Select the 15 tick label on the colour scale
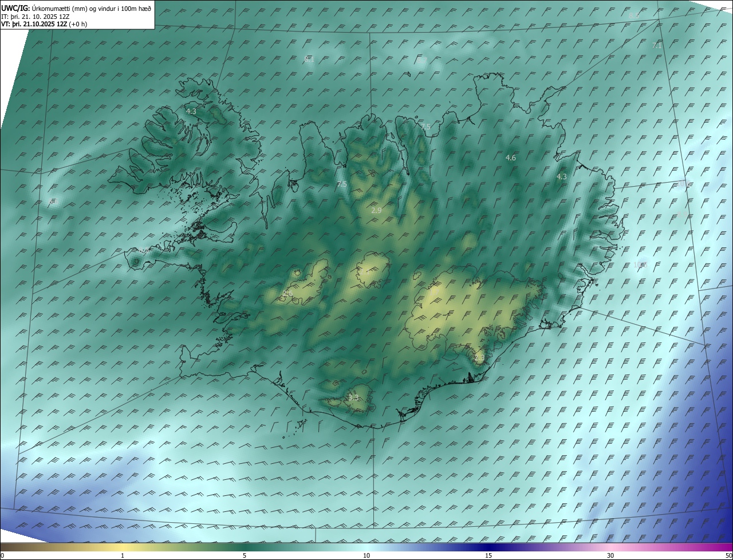 pyautogui.click(x=488, y=555)
